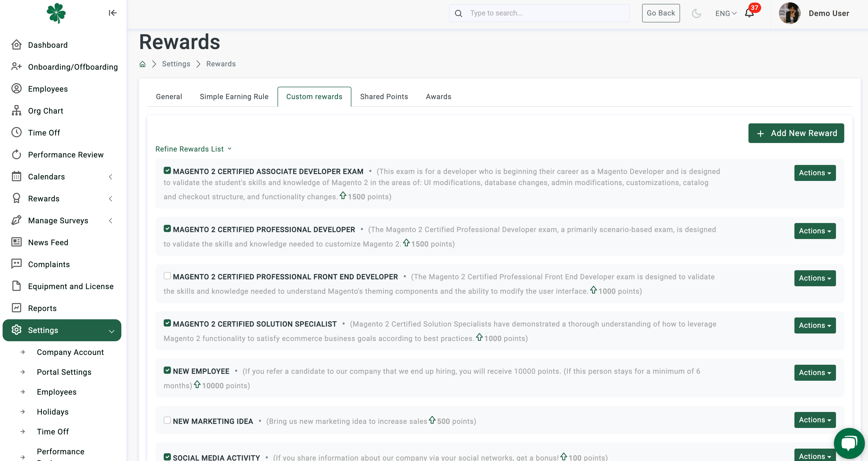The height and width of the screenshot is (461, 868).
Task: Click the News Feed newspaper icon
Action: [x=17, y=242]
